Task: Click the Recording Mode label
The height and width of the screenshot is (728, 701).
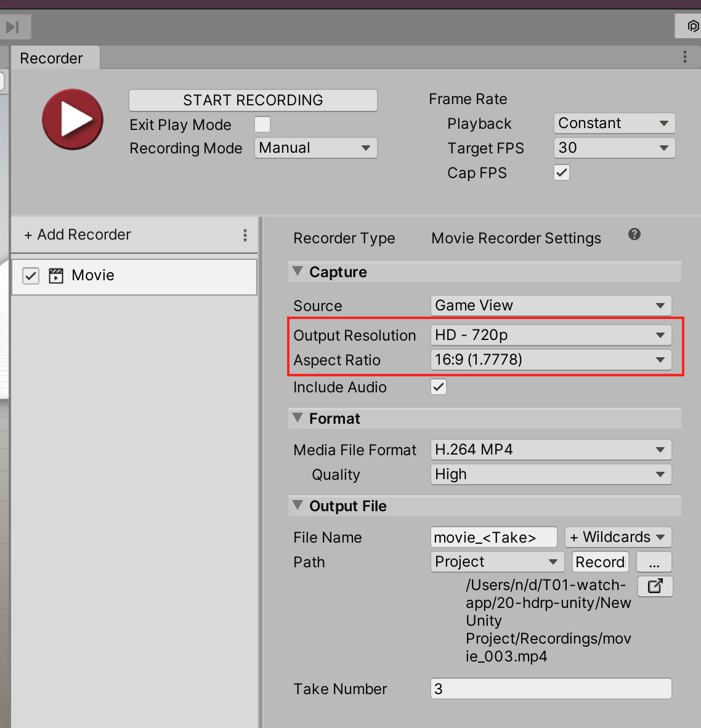Action: pos(185,148)
